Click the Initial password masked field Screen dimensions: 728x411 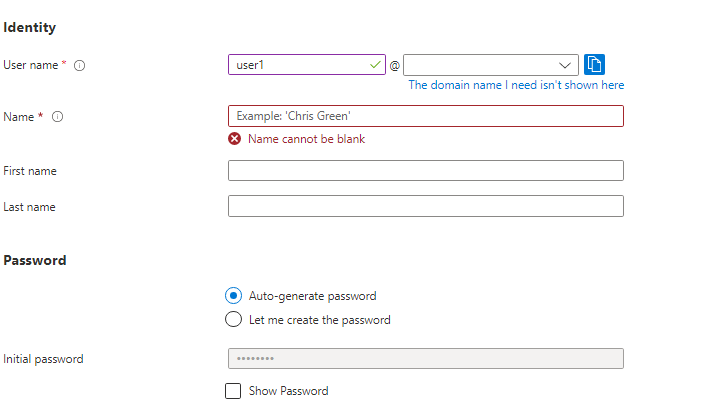[x=425, y=359]
